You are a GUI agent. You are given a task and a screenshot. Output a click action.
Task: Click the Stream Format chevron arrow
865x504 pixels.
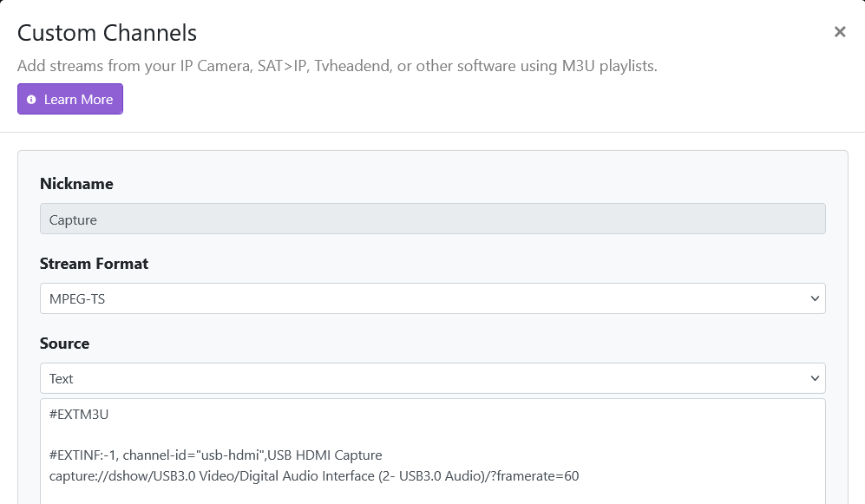(x=815, y=298)
